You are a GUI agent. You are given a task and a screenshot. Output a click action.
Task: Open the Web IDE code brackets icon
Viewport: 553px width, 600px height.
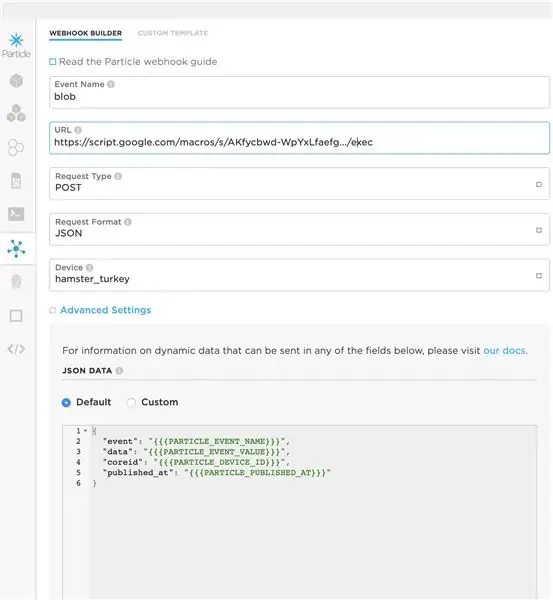16,349
